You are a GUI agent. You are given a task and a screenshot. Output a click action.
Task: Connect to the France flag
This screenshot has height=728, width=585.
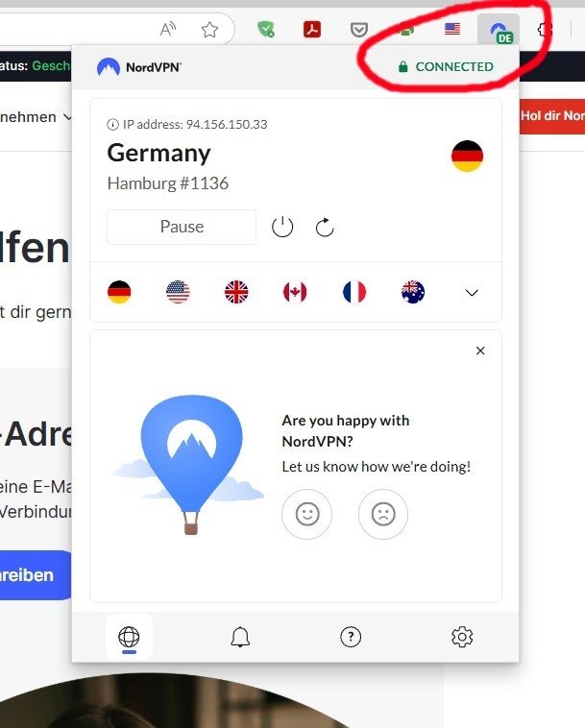(x=354, y=292)
